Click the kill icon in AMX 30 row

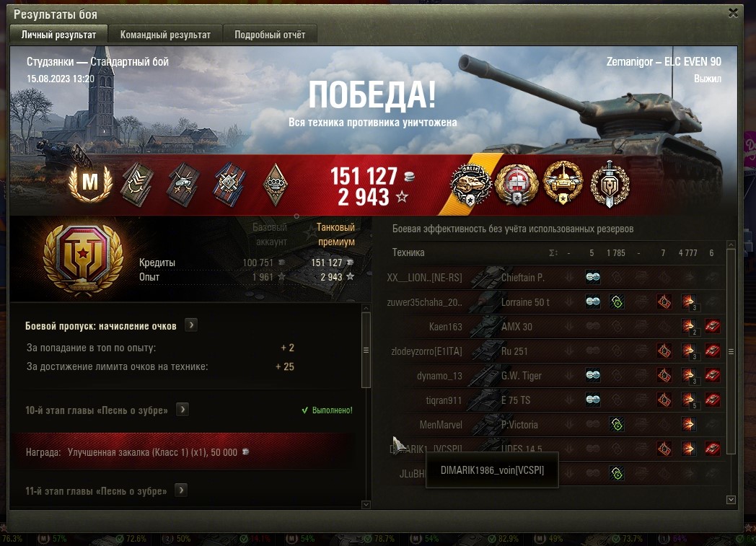(x=712, y=326)
